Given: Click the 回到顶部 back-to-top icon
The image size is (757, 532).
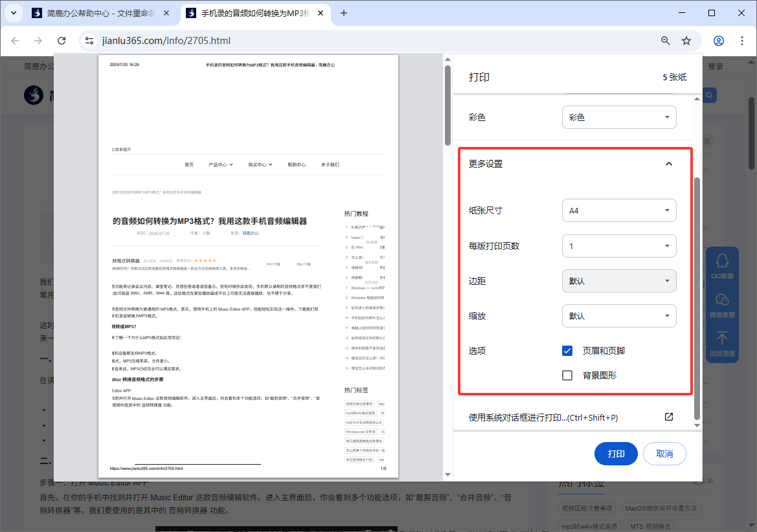Looking at the screenshot, I should coord(721,343).
